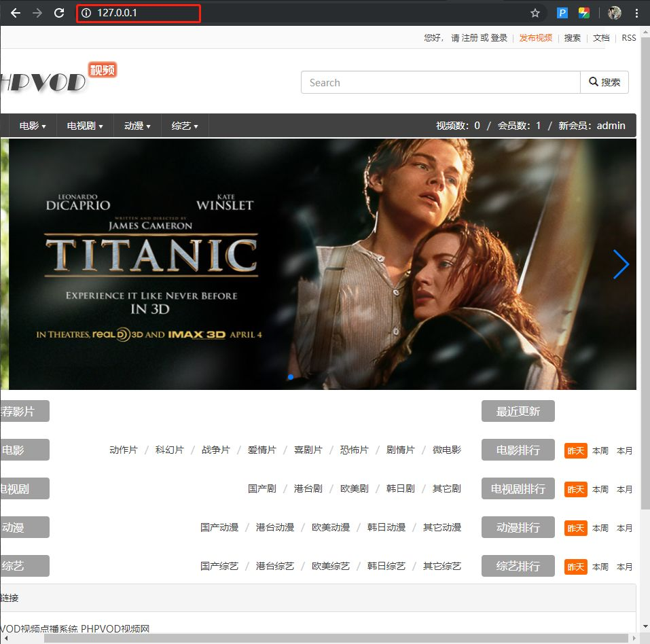Click the new member admin link
This screenshot has height=644, width=650.
(x=611, y=126)
